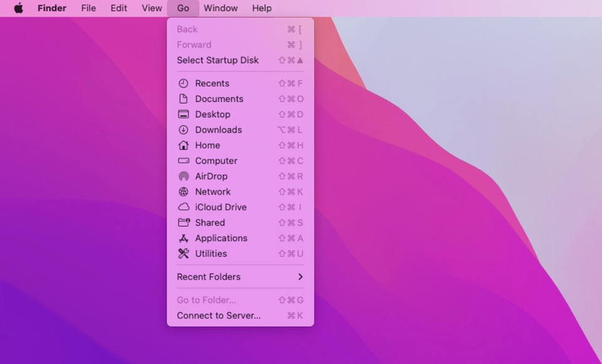Select the Recents text label
The width and height of the screenshot is (602, 364).
point(212,83)
